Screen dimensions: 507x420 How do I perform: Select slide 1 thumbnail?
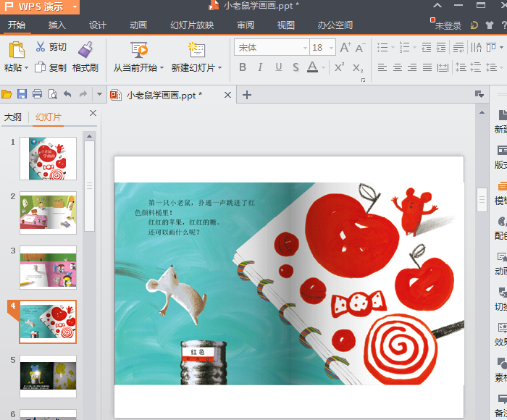pos(49,159)
